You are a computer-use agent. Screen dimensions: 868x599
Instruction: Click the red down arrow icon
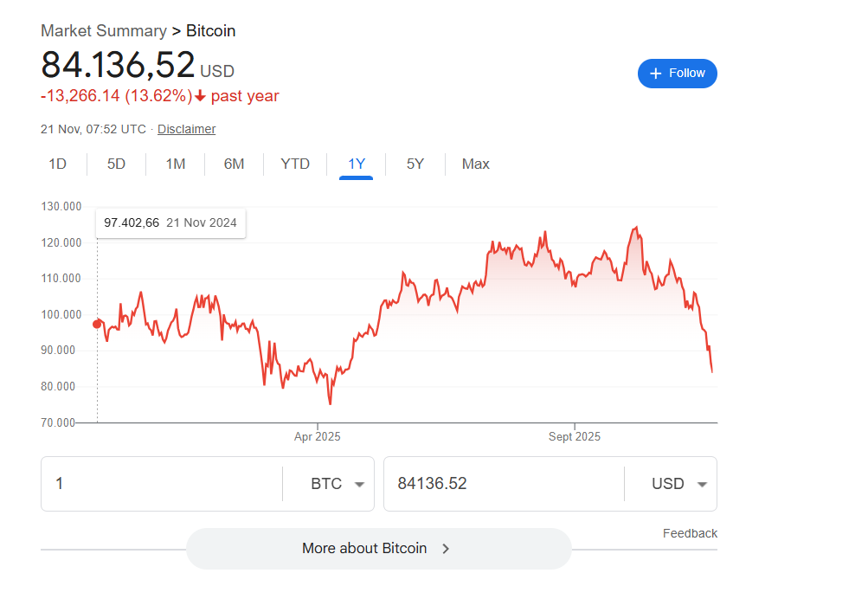pos(201,97)
